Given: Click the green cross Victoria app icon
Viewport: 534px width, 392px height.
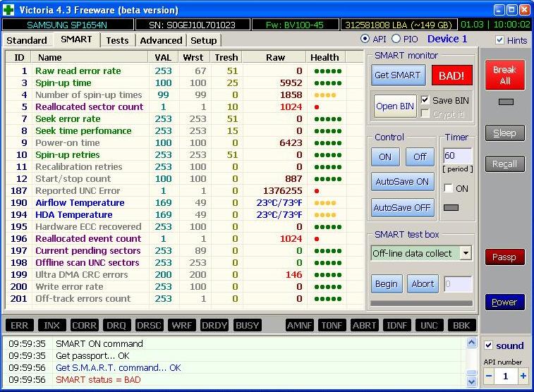Looking at the screenshot, I should (x=8, y=10).
